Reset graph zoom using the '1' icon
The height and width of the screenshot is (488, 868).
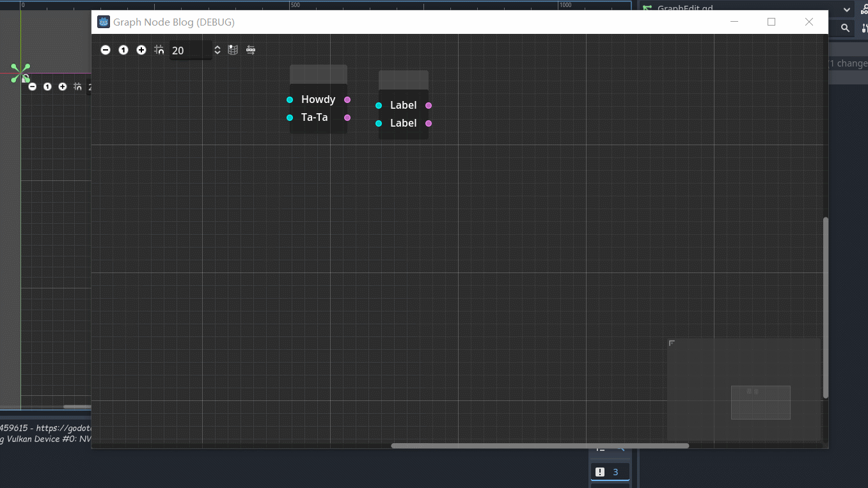[x=123, y=50]
